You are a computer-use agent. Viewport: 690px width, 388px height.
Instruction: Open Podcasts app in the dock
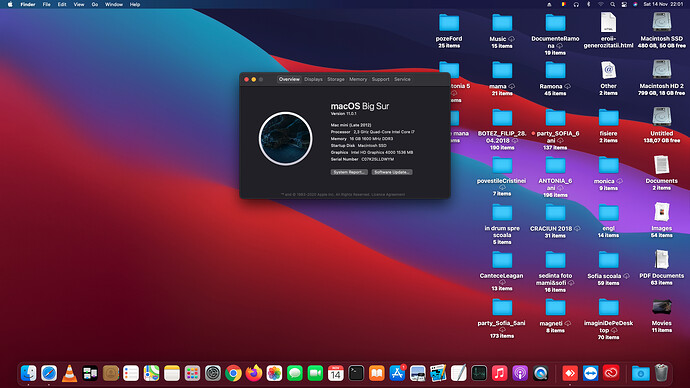520,373
